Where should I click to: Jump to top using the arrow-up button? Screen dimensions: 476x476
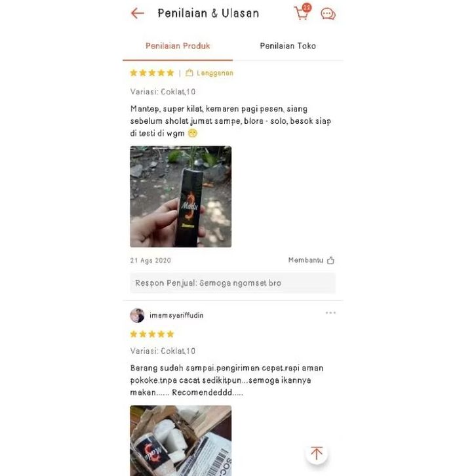tap(316, 453)
